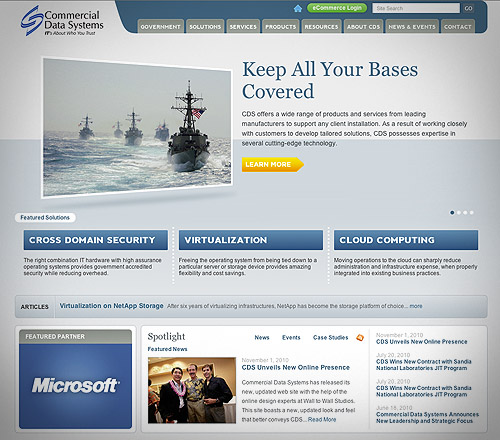Image resolution: width=500 pixels, height=440 pixels.
Task: Open the Commercial Data Systems logo
Action: [x=62, y=21]
